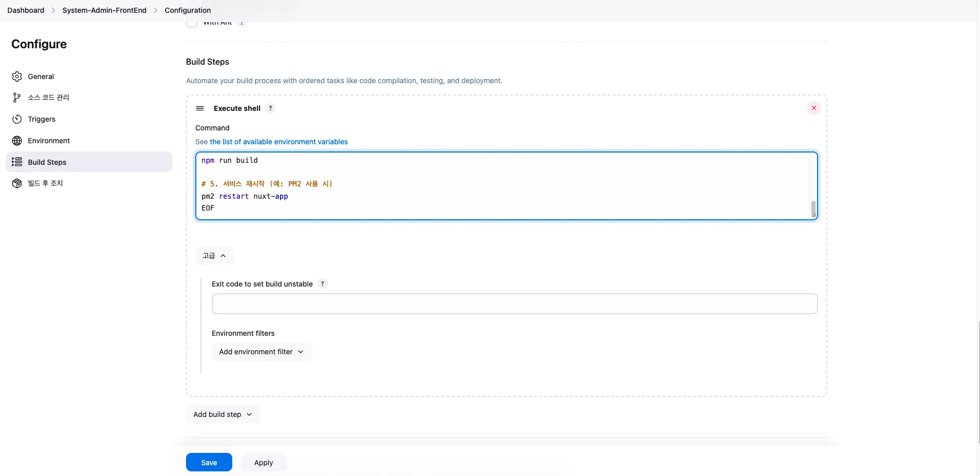Open help for Execute shell
Screen dimensions: 980x476
click(270, 108)
